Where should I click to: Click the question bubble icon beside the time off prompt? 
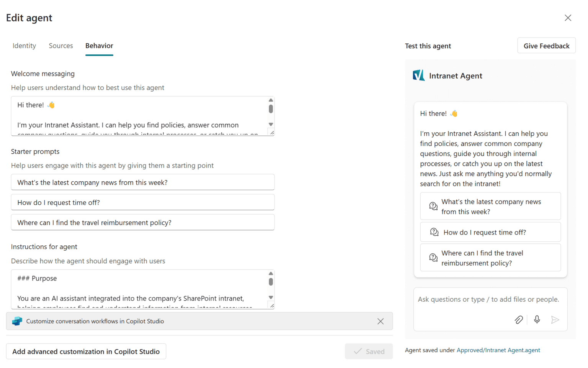(433, 232)
